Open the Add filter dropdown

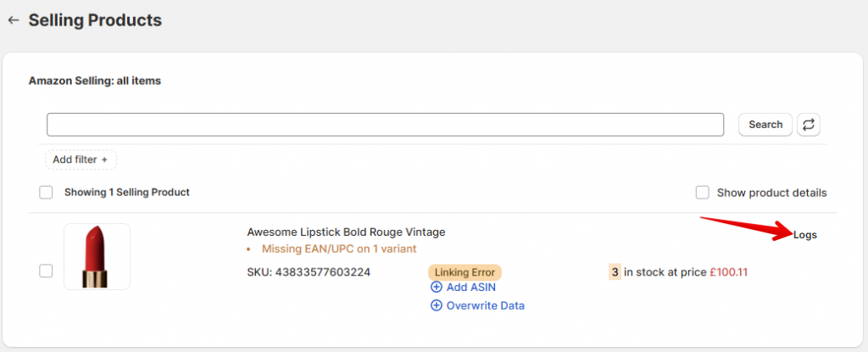(x=81, y=159)
